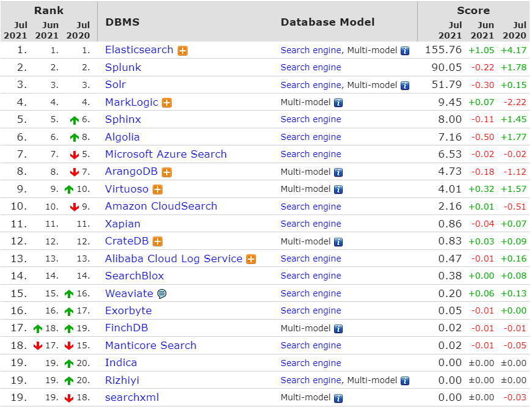This screenshot has height=407, width=532.
Task: Click the Rank column header
Action: pos(49,10)
